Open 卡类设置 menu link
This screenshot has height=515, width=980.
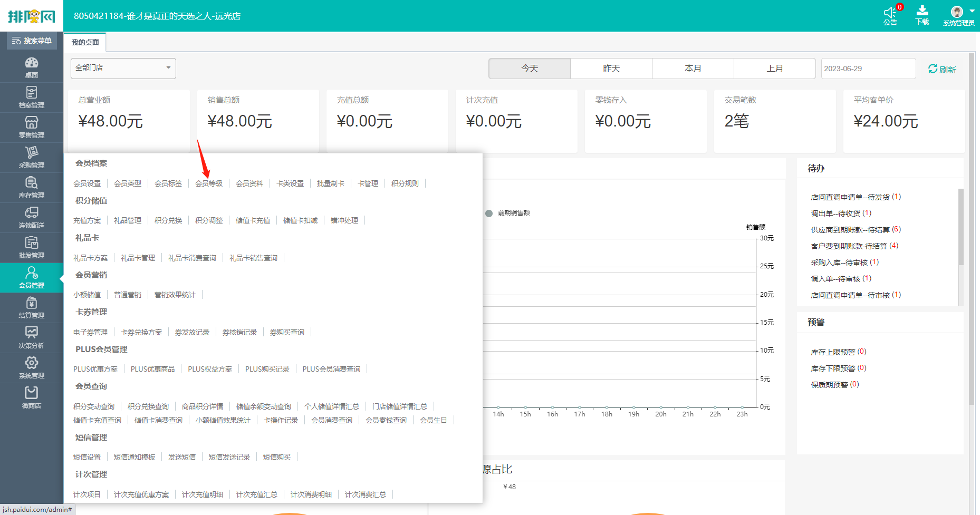pos(290,183)
